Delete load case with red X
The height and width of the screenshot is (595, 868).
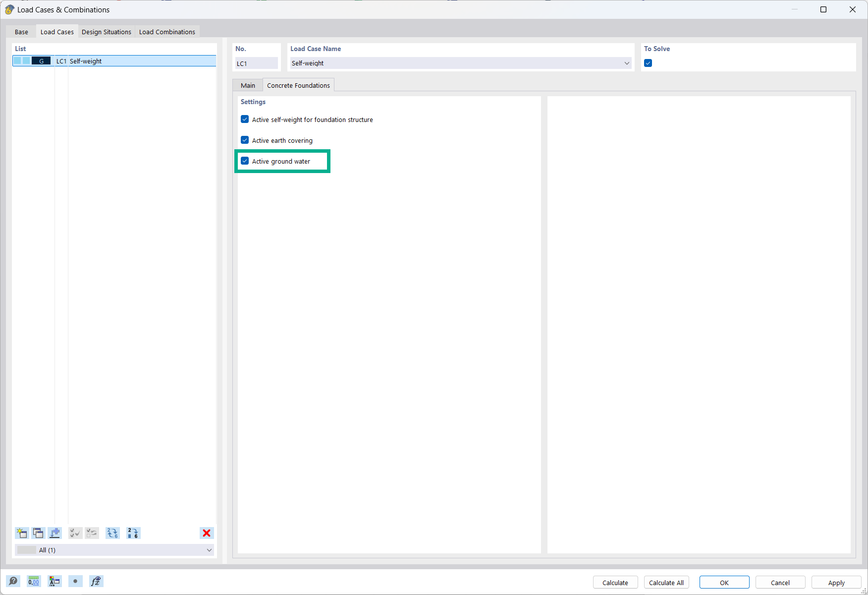[207, 533]
